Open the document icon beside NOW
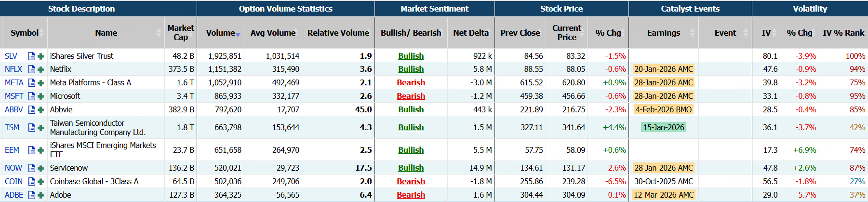This screenshot has width=868, height=202. (x=32, y=168)
